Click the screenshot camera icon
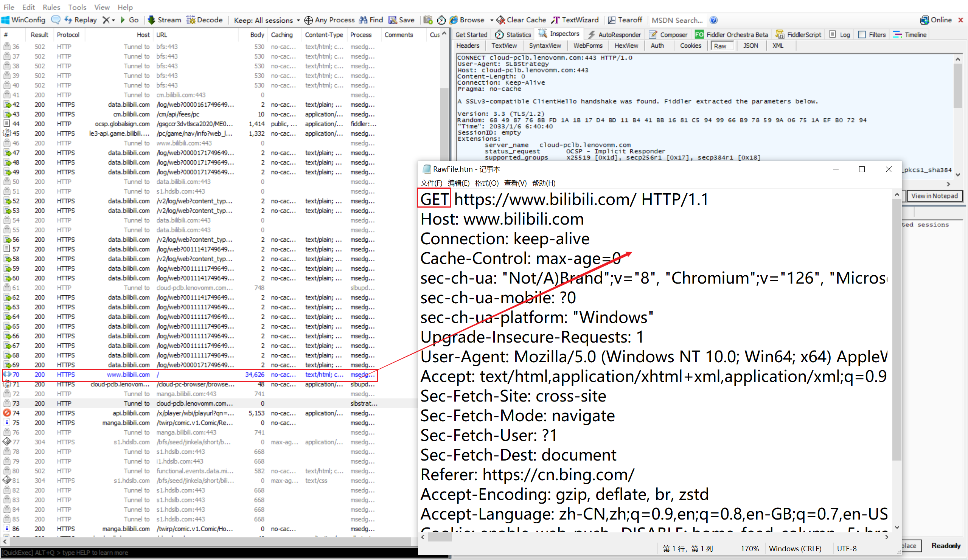968x560 pixels. (x=428, y=20)
